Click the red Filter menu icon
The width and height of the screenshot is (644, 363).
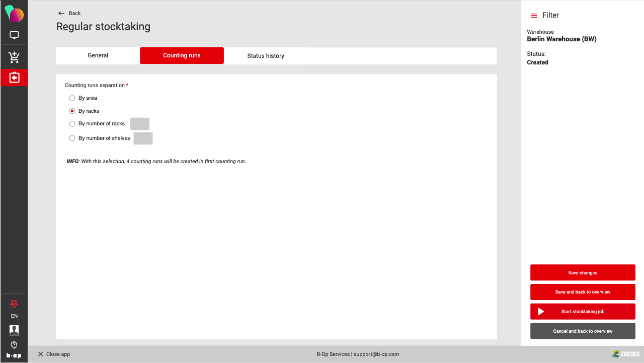(534, 16)
